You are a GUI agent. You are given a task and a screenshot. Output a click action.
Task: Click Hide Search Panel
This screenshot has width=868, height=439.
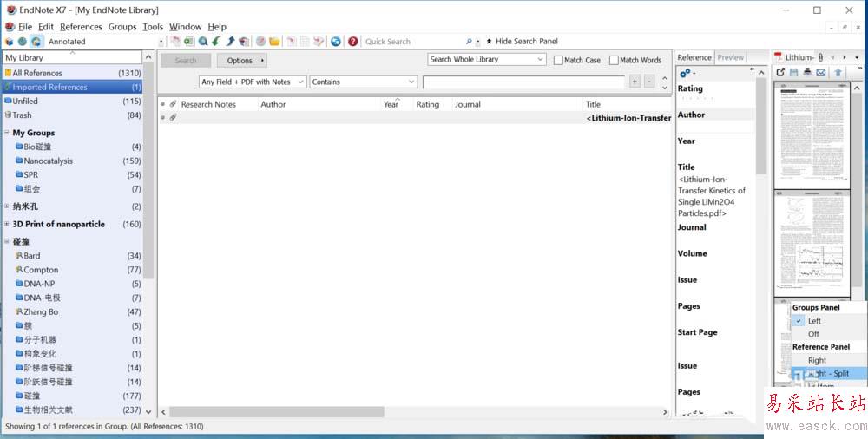[522, 41]
